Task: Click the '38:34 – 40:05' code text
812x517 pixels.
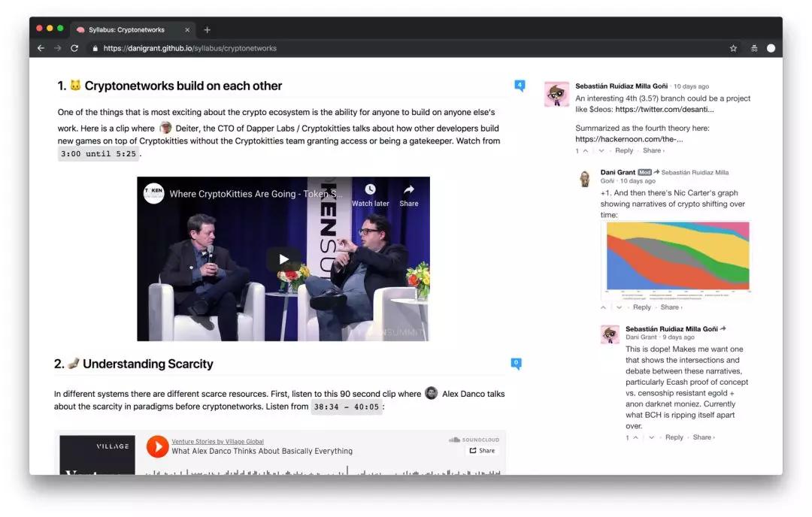Action: (x=347, y=407)
